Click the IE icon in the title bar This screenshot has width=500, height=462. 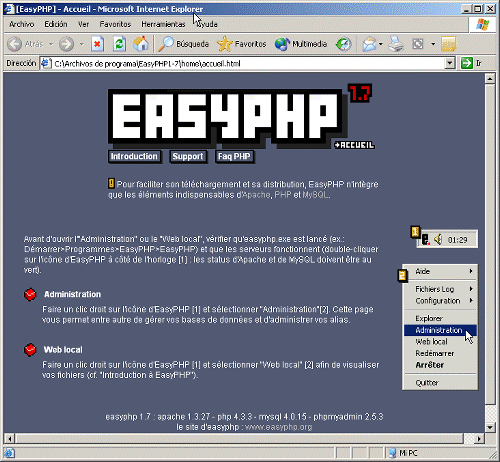coord(9,9)
